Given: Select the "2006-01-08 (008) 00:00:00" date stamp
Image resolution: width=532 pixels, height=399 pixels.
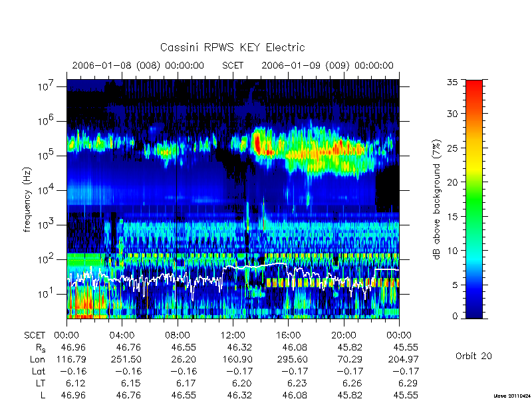Looking at the screenshot, I should pos(138,65).
